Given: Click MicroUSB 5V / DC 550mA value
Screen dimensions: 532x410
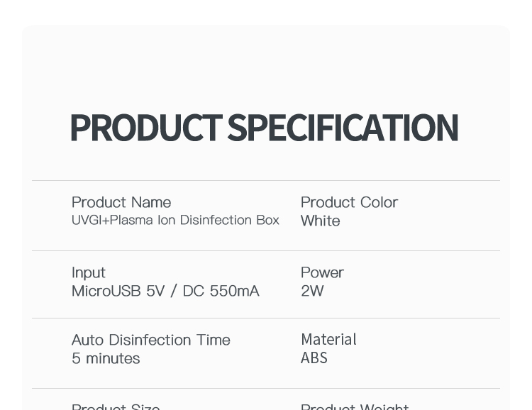Looking at the screenshot, I should tap(165, 292).
